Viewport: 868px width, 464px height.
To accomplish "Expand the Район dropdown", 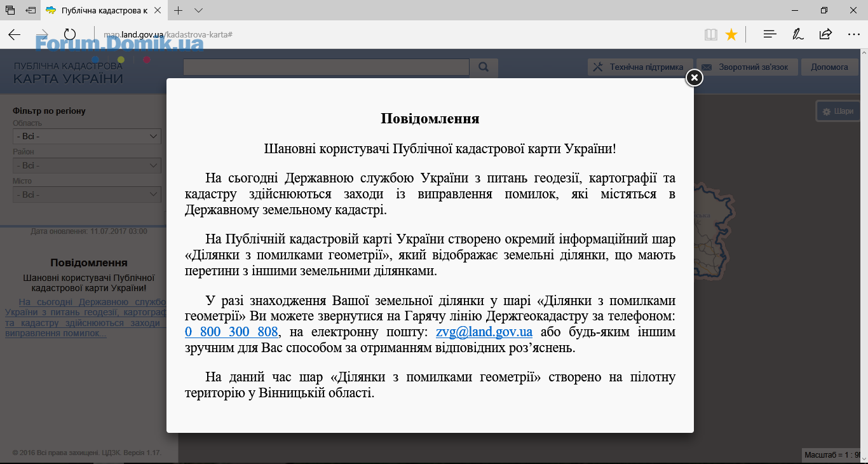I will pos(87,165).
